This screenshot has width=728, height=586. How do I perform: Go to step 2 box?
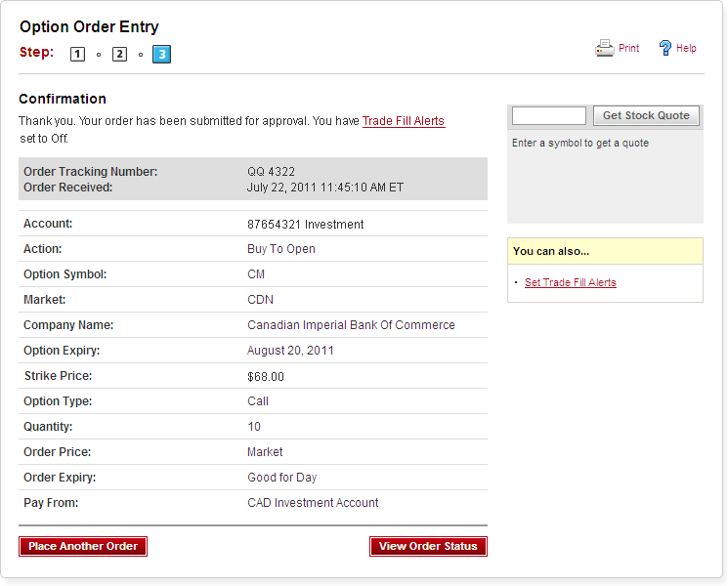click(x=120, y=55)
